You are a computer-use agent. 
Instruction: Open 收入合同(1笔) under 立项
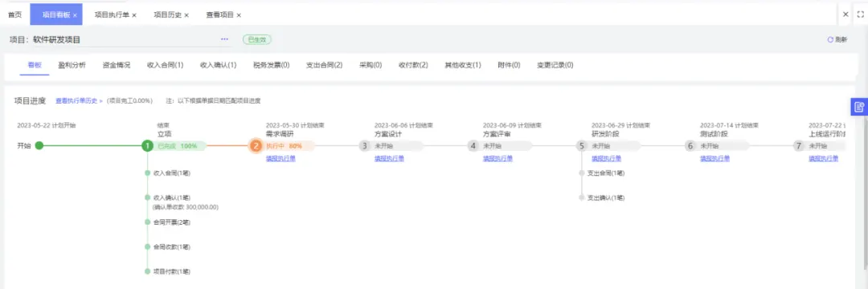click(x=172, y=173)
